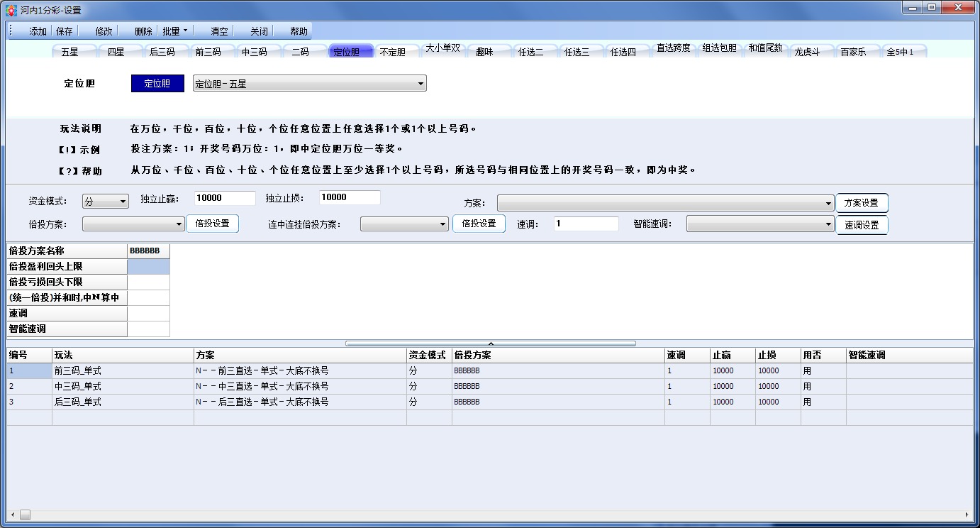This screenshot has width=980, height=528.
Task: Click 帮助 in the toolbar
Action: [299, 31]
